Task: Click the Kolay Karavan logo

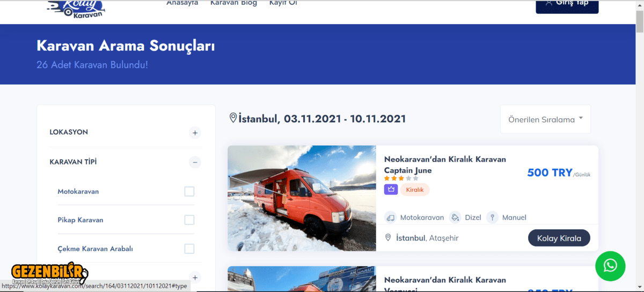Action: tap(76, 8)
